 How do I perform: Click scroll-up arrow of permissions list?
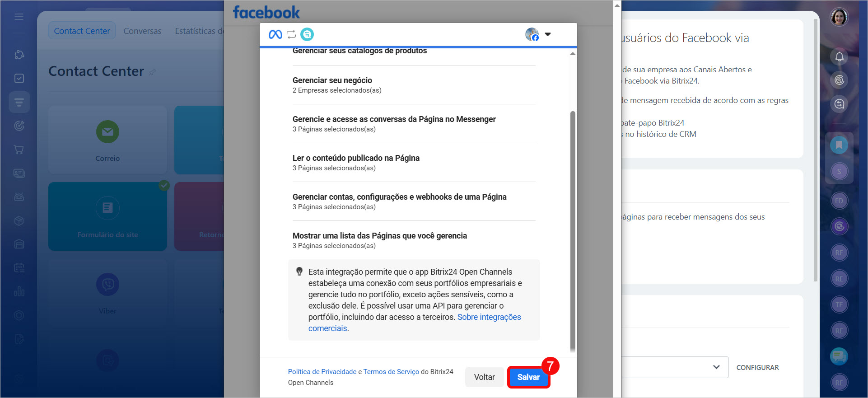point(573,53)
